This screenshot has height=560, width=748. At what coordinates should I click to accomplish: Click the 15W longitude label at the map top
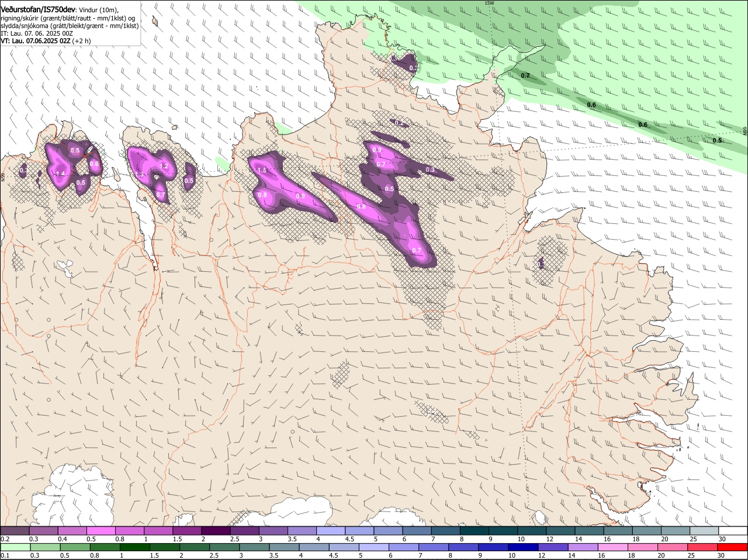click(489, 3)
